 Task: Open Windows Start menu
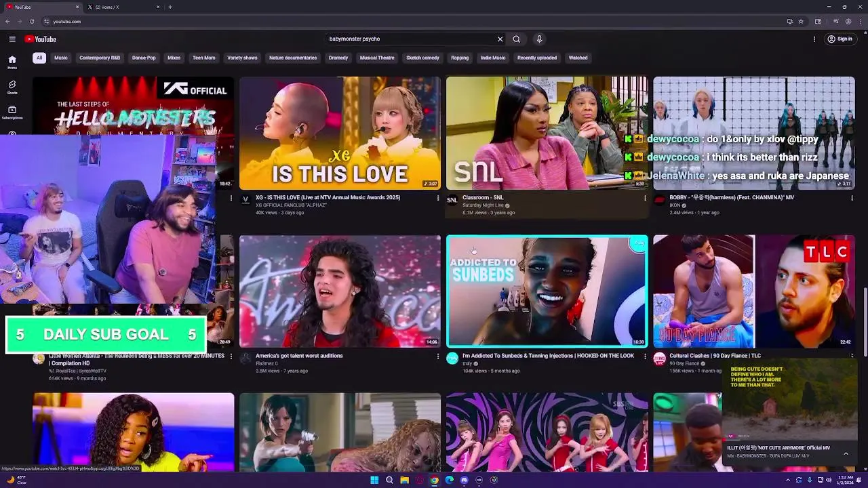pyautogui.click(x=374, y=480)
